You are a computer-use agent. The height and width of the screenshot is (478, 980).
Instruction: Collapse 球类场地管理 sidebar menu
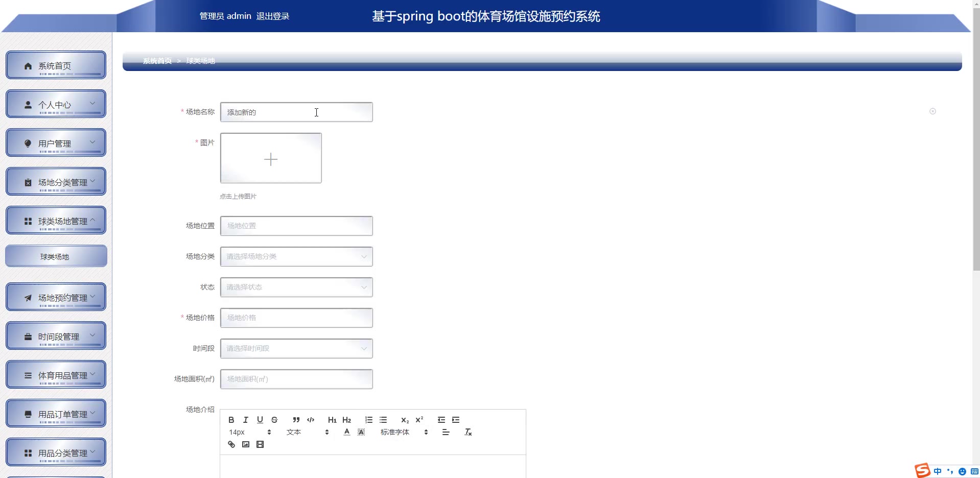pos(56,221)
